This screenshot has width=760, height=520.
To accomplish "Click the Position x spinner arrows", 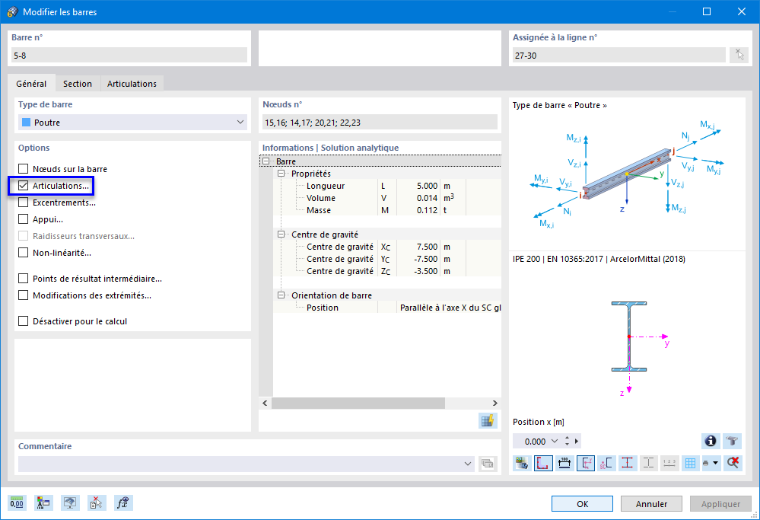I will (567, 441).
